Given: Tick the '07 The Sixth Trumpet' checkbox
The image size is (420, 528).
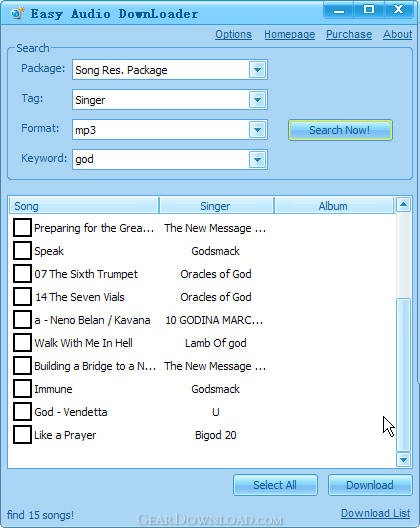Looking at the screenshot, I should pos(22,273).
